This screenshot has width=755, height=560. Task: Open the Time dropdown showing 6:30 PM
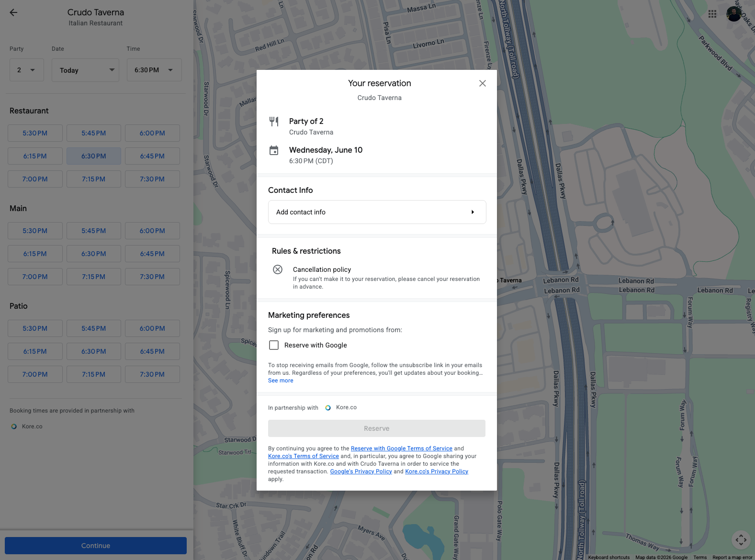[154, 70]
